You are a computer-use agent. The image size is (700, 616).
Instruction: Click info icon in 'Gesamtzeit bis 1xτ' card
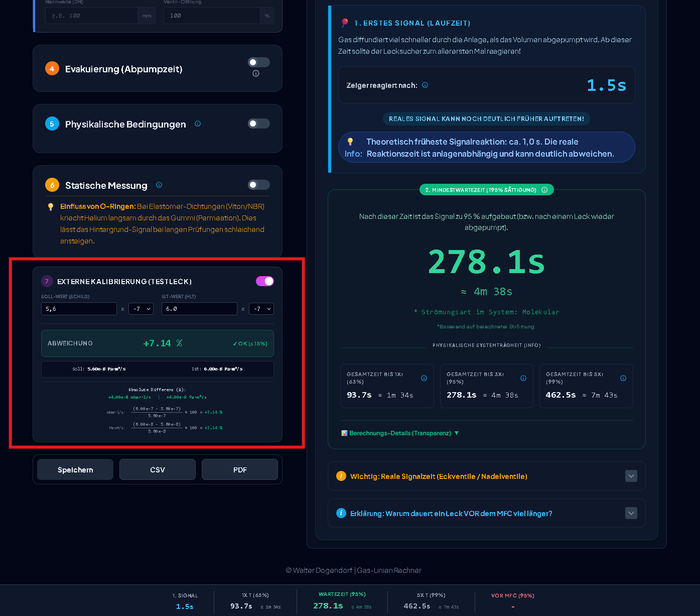click(424, 378)
